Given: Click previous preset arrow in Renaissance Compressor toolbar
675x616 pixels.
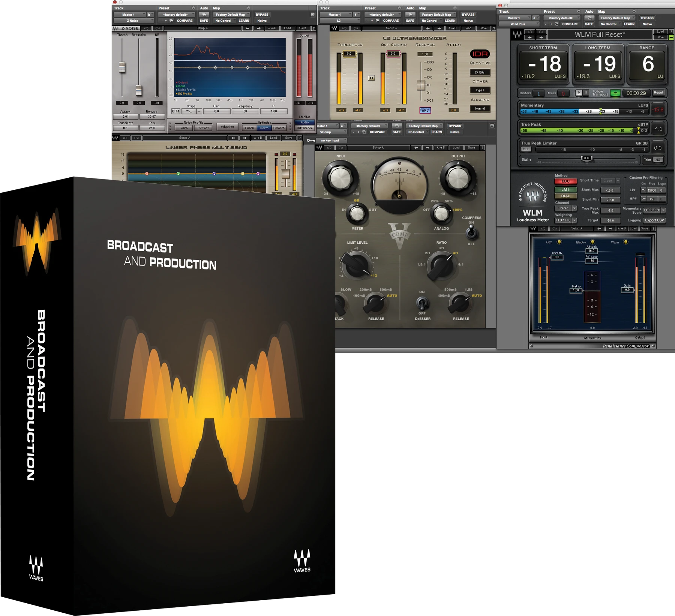Looking at the screenshot, I should click(x=599, y=229).
